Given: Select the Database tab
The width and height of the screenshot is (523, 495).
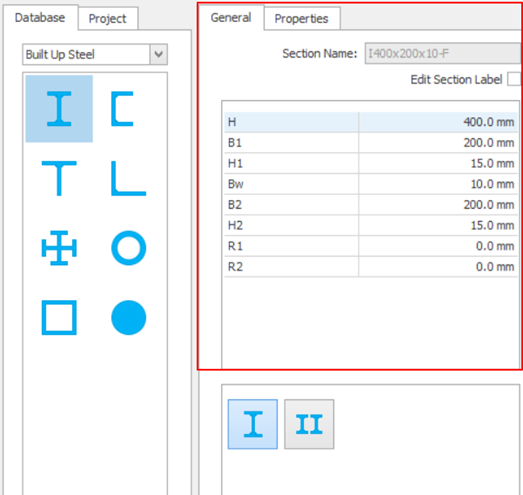Looking at the screenshot, I should tap(40, 18).
